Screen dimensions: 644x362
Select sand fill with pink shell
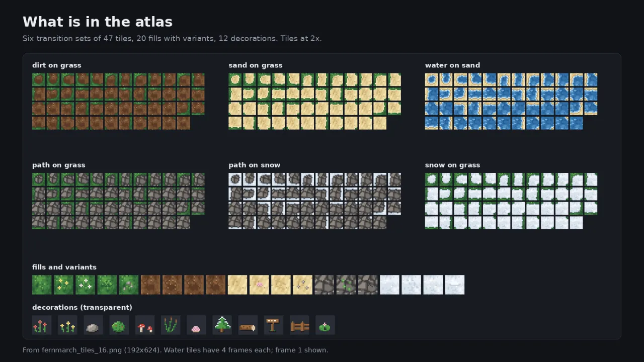tap(259, 285)
